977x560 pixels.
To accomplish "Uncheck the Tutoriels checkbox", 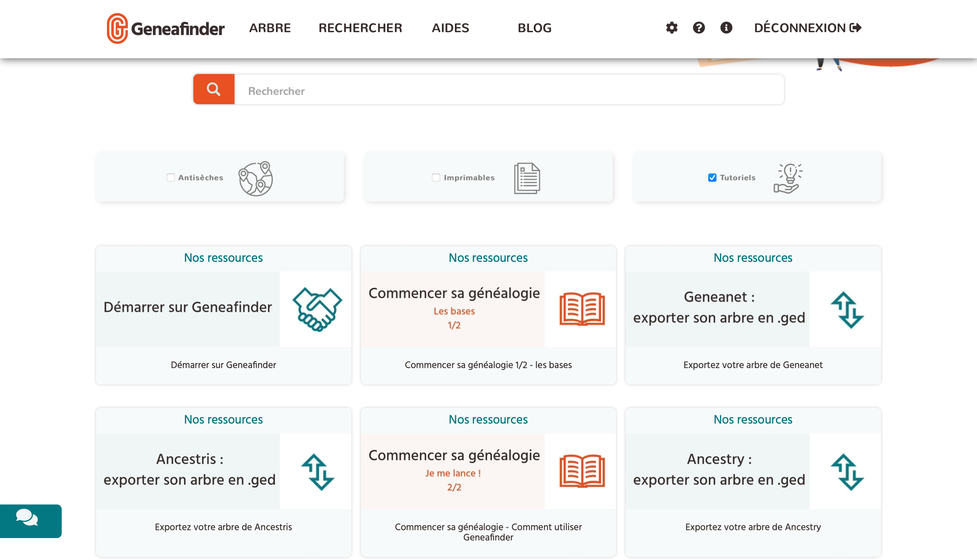I will pos(712,178).
